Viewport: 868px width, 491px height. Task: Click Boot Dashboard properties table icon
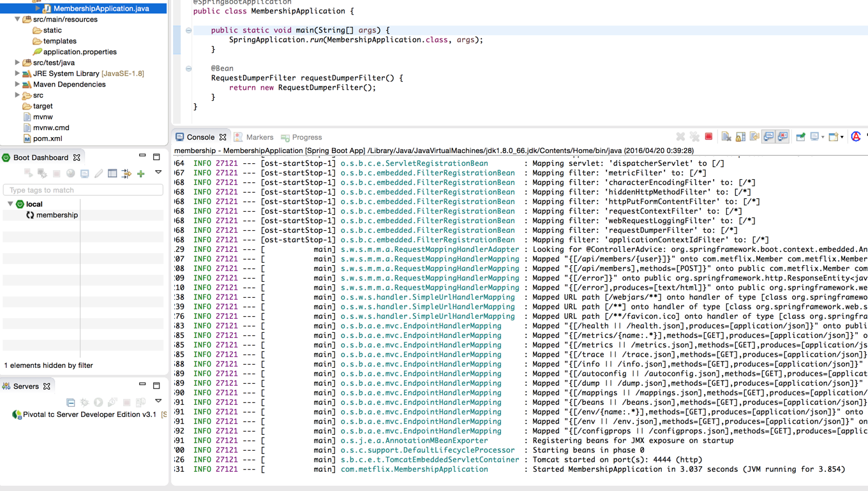pos(112,173)
